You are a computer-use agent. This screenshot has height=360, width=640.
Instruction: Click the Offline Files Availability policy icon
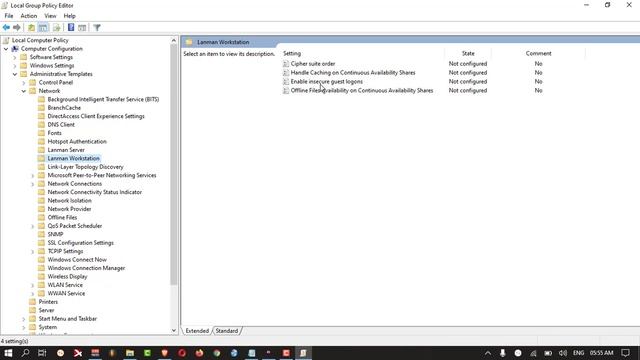click(286, 91)
